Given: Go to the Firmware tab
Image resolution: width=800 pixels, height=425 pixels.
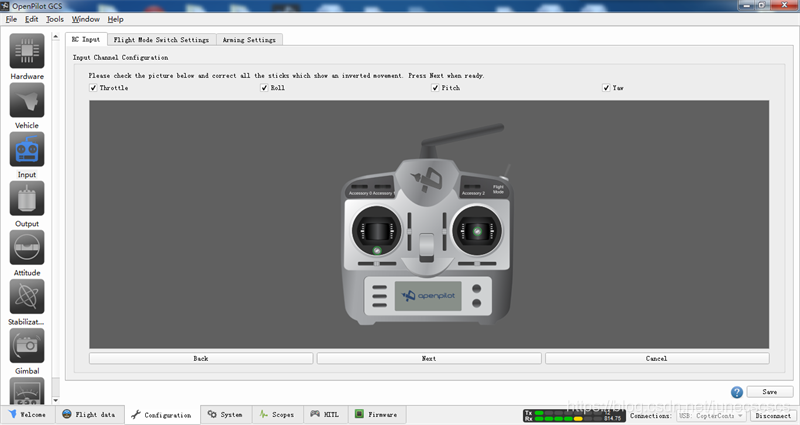Looking at the screenshot, I should point(377,414).
